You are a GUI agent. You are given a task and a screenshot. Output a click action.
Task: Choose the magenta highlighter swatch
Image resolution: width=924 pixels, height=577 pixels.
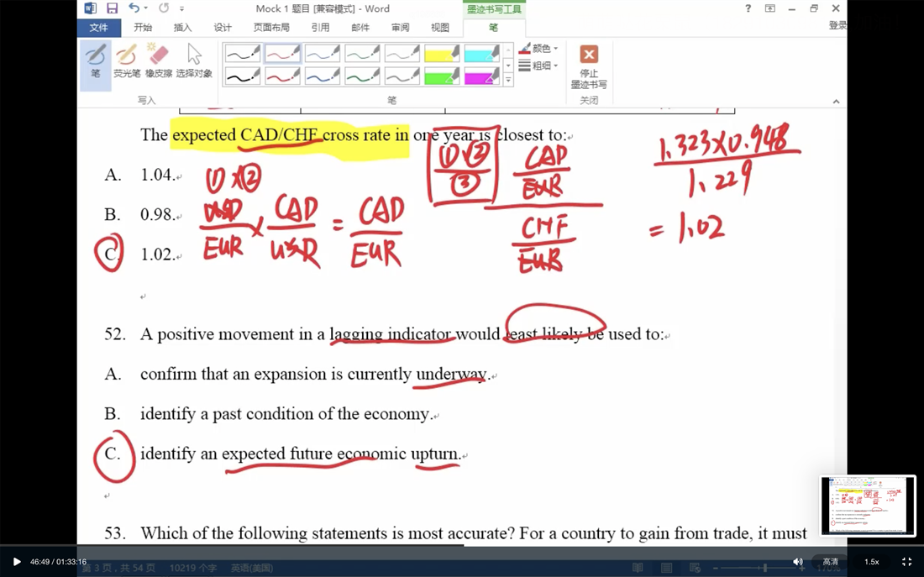[x=482, y=76]
